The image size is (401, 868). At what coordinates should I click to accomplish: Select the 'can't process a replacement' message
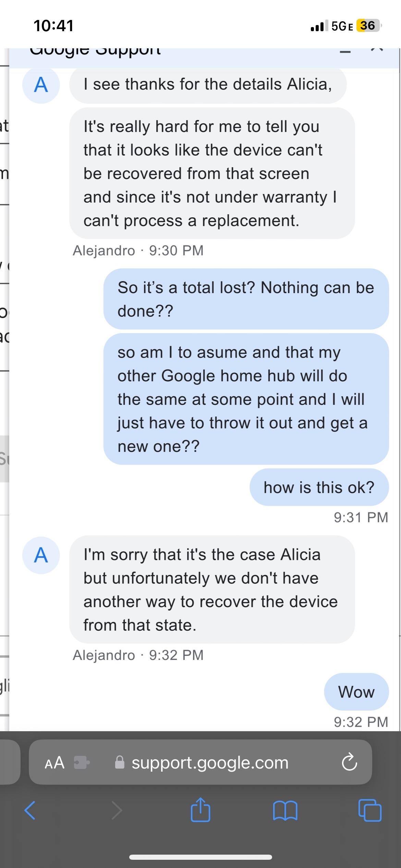tap(212, 173)
